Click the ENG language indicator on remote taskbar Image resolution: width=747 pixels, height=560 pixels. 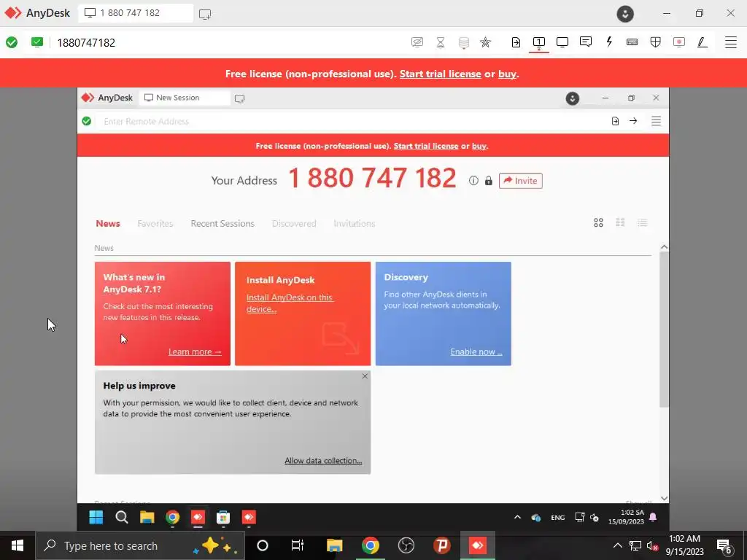click(558, 518)
